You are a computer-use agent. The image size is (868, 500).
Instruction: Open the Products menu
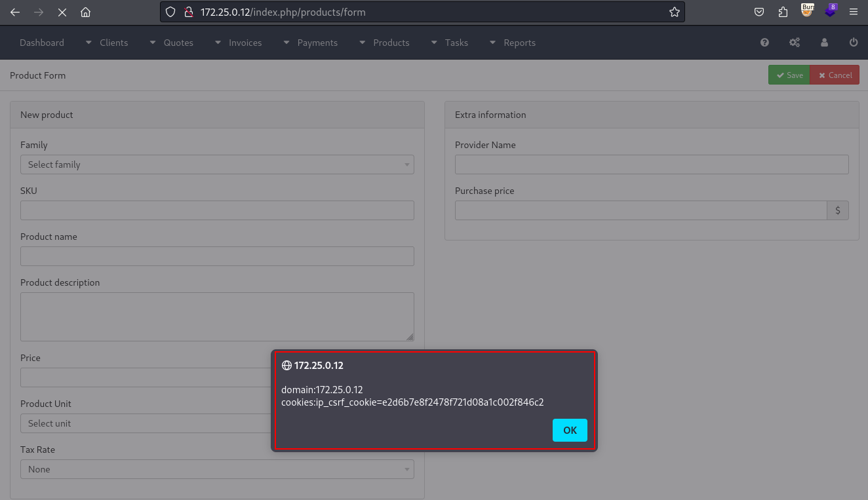click(x=393, y=42)
